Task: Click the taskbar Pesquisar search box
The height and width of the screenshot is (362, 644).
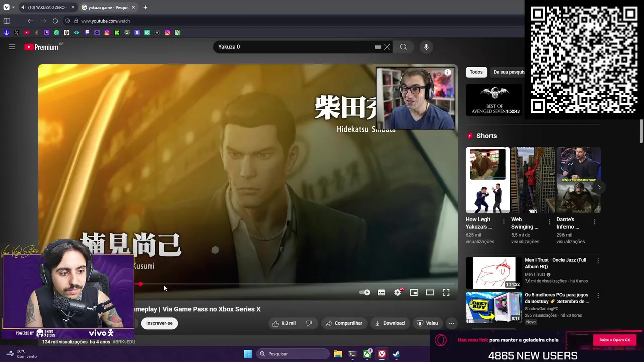Action: (293, 354)
